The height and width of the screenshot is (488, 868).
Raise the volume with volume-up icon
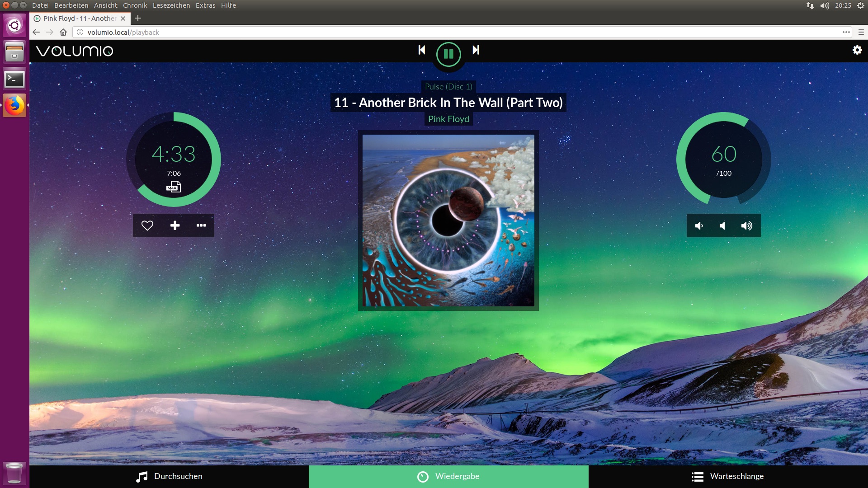coord(747,226)
